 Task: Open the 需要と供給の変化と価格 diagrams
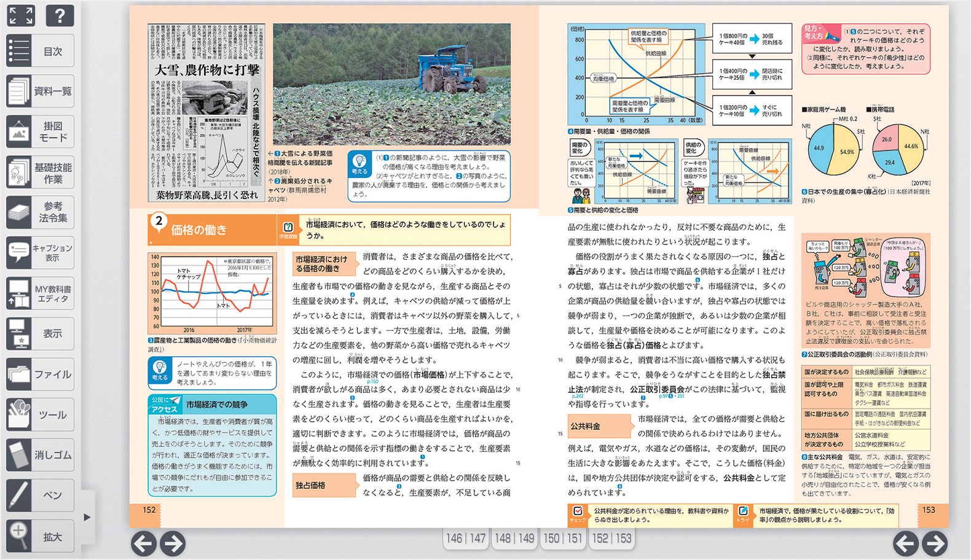(x=679, y=171)
